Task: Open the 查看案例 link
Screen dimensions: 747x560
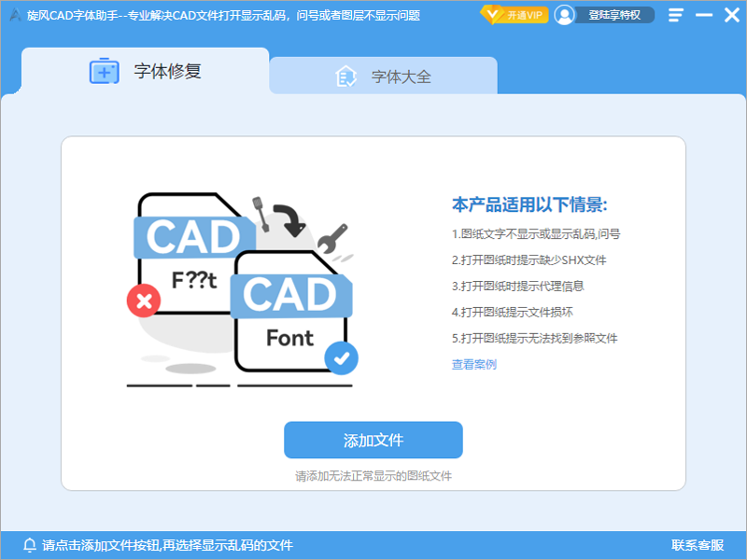Action: tap(474, 365)
